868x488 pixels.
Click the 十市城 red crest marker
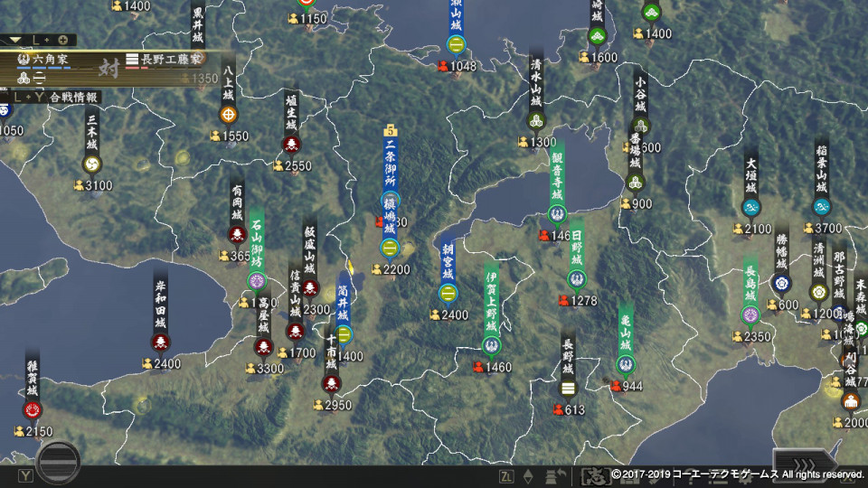pos(332,383)
